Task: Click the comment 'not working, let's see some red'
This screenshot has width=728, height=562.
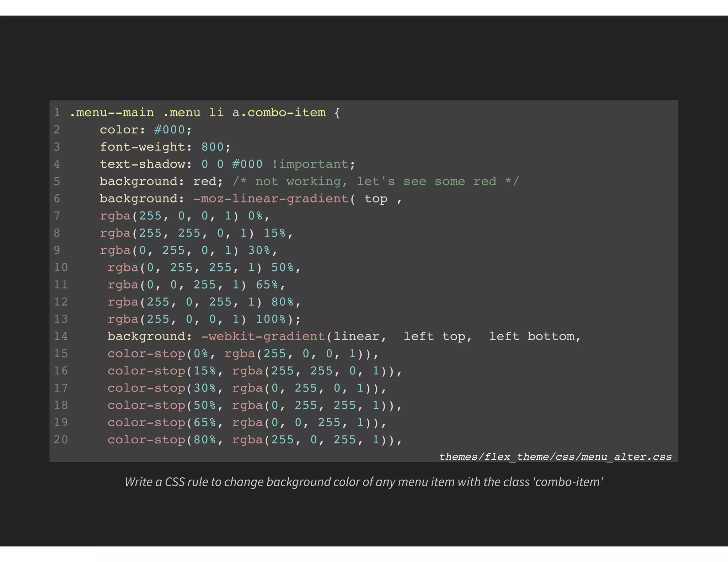Action: [x=376, y=182]
